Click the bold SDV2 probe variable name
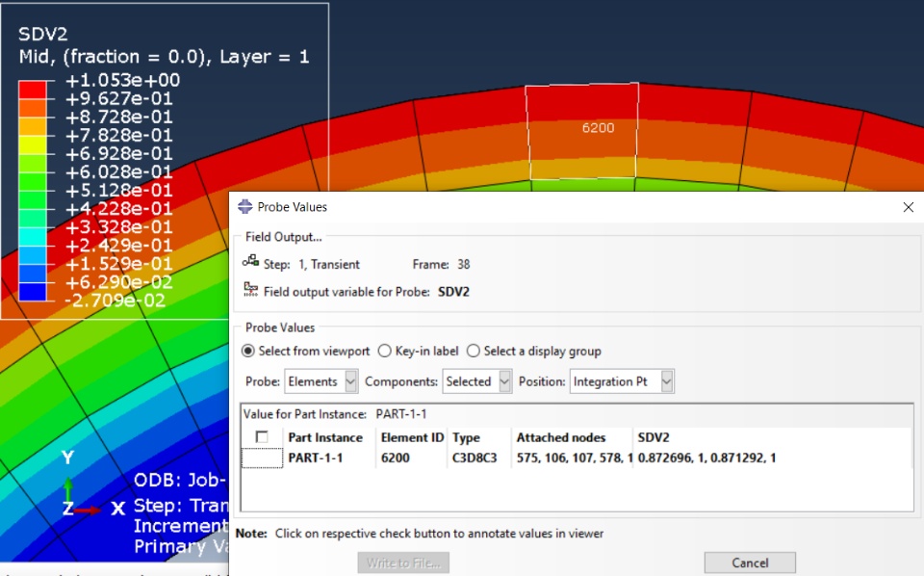924x576 pixels. point(453,292)
